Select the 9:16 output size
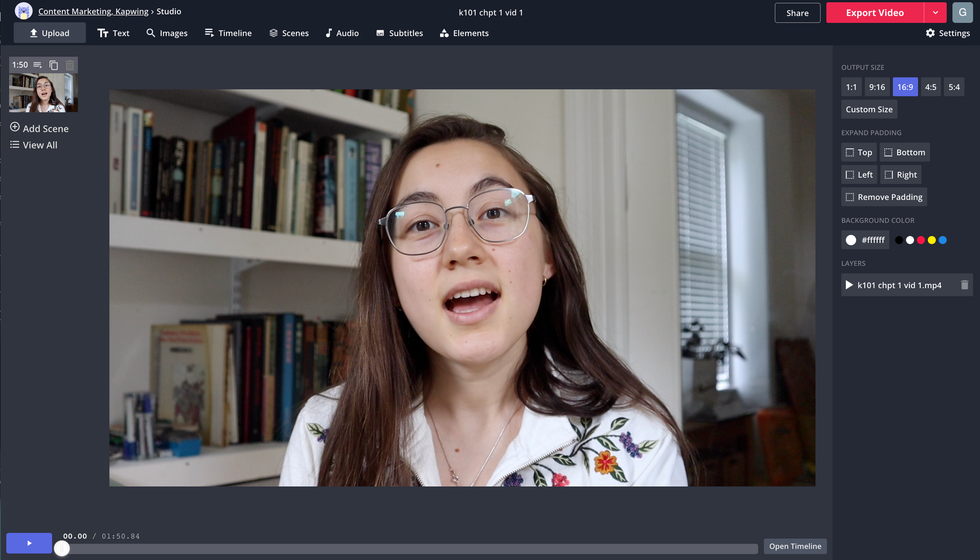The height and width of the screenshot is (560, 980). [x=877, y=87]
